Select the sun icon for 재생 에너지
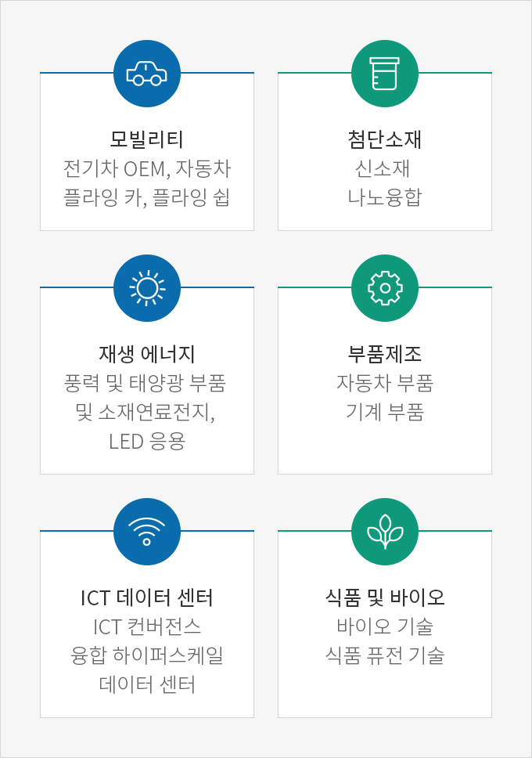Image resolution: width=532 pixels, height=758 pixels. coord(147,288)
